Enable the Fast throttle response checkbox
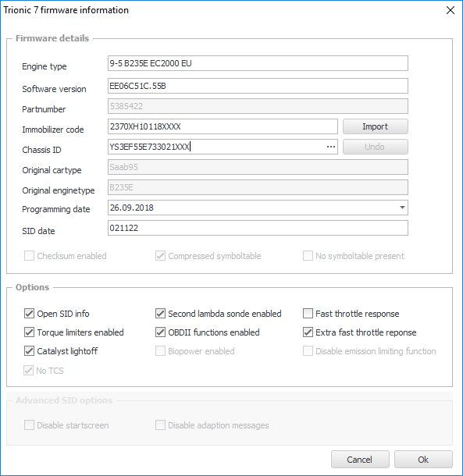 click(x=308, y=313)
